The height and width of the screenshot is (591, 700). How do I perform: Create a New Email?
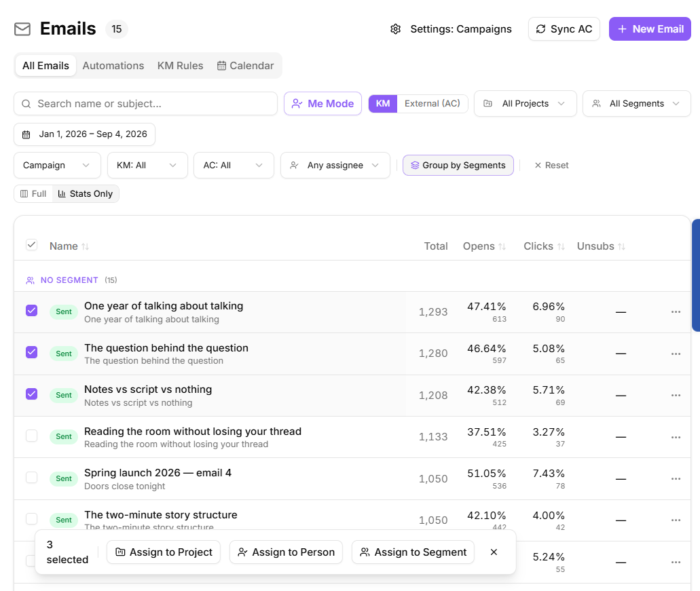650,29
